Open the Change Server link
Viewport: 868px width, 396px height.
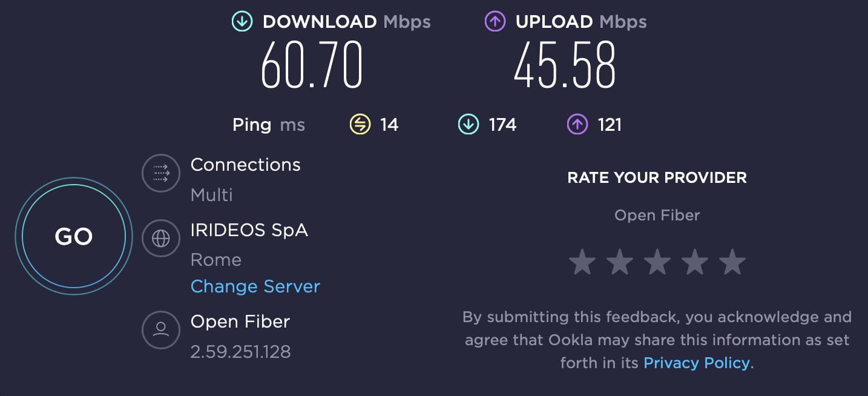tap(255, 286)
